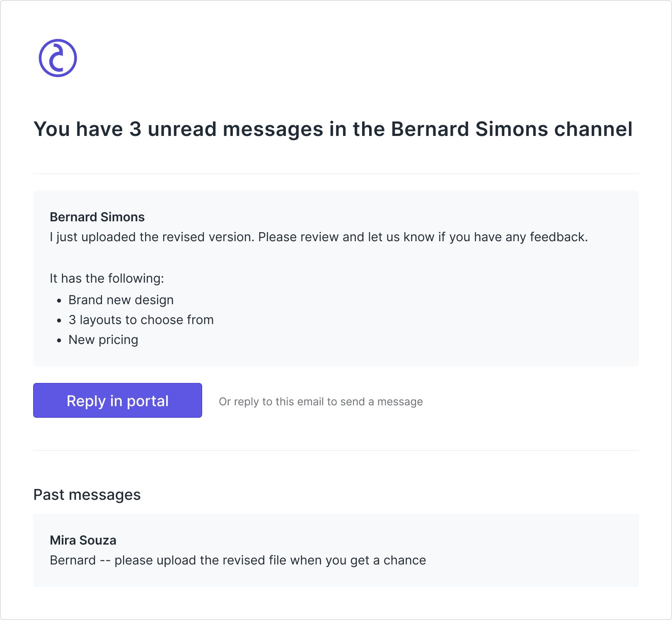Screen dimensions: 672x620
Task: Click the revised version message sentence
Action: point(318,237)
